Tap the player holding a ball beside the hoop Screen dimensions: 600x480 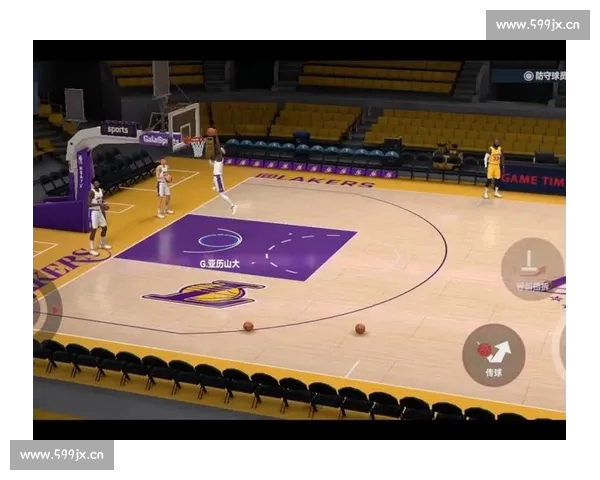(x=163, y=187)
